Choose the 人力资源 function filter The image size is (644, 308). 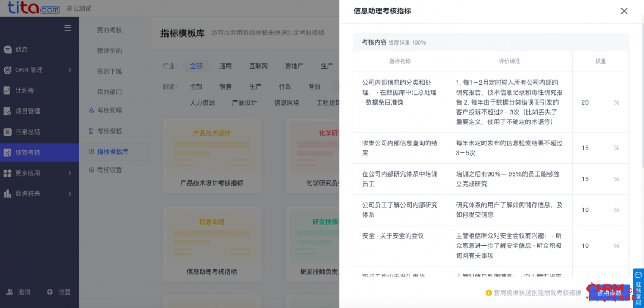pyautogui.click(x=202, y=102)
